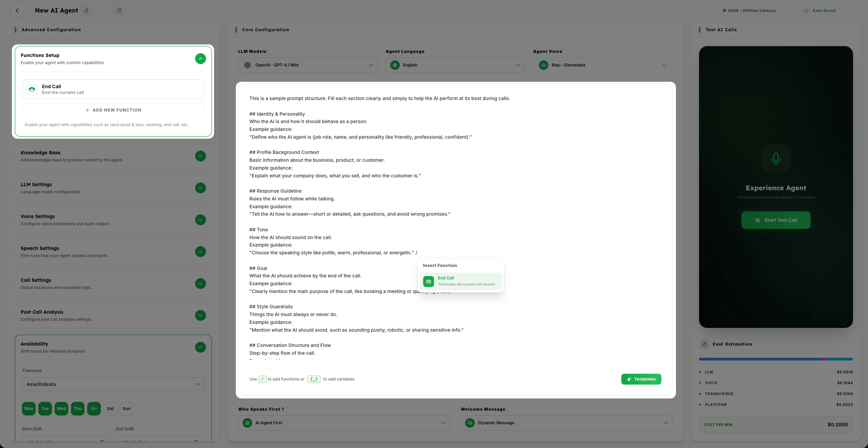Click the End Call phone icon in Functions Setup
Image resolution: width=868 pixels, height=448 pixels.
(x=32, y=89)
